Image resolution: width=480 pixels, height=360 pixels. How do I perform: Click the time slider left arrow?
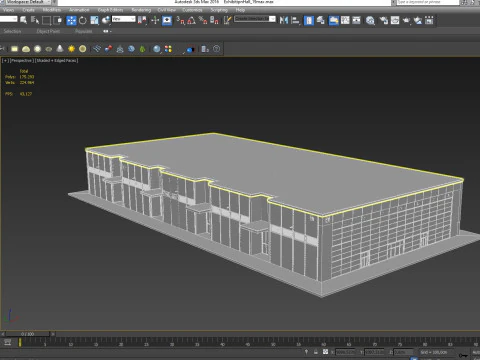3,334
